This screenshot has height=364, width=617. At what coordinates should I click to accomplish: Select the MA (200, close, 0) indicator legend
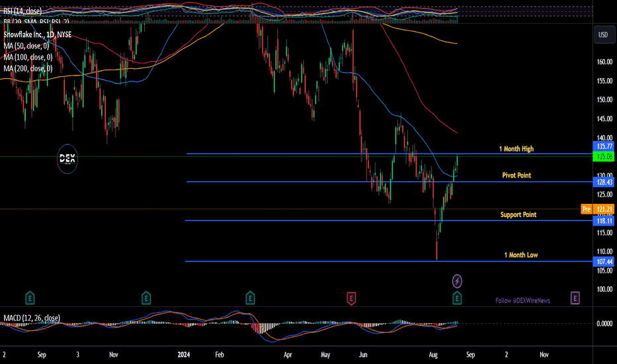click(28, 69)
